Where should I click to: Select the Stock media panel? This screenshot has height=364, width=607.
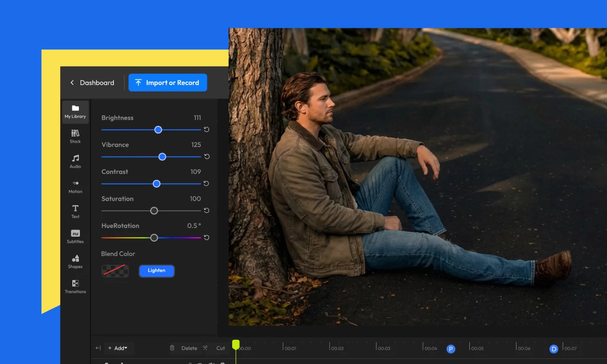[75, 136]
